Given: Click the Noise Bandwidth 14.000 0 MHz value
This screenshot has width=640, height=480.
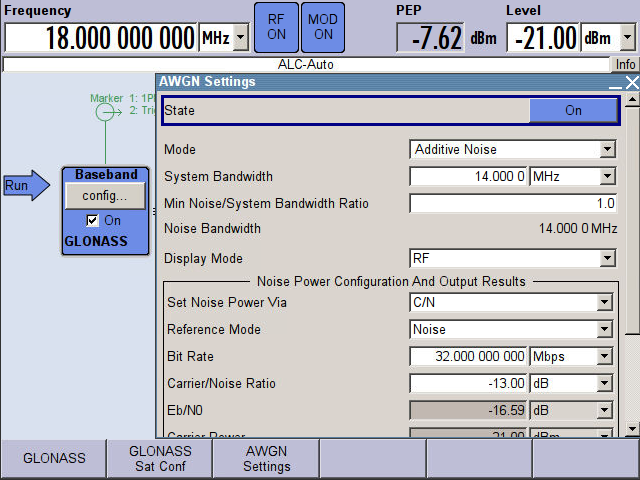Looking at the screenshot, I should coord(578,229).
